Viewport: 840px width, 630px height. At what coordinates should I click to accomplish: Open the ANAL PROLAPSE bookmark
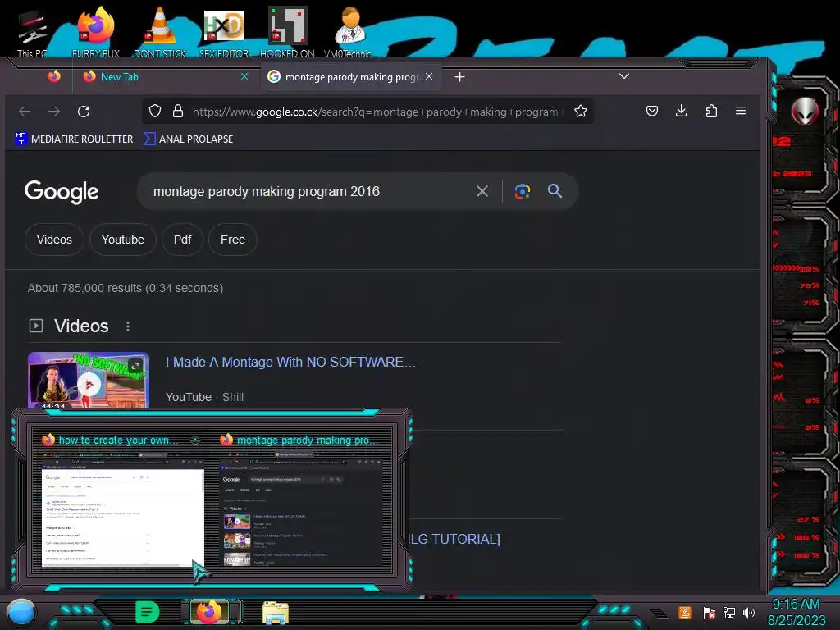[x=189, y=139]
